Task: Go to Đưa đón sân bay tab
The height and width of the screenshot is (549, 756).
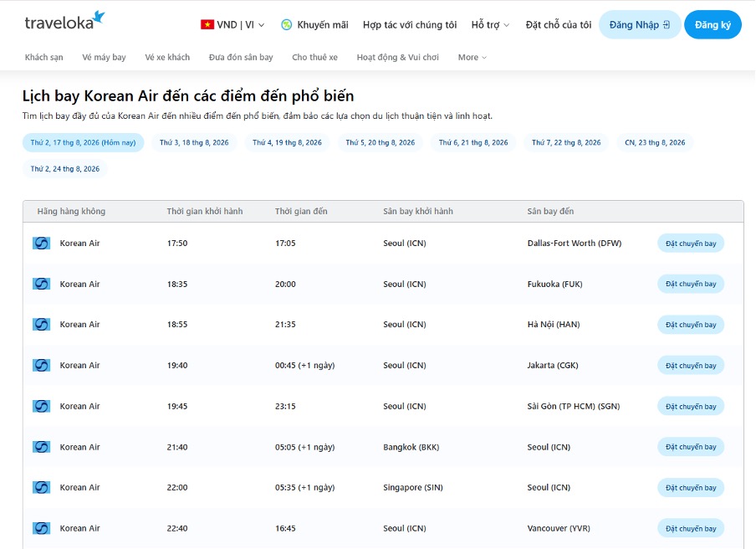Action: click(x=241, y=58)
